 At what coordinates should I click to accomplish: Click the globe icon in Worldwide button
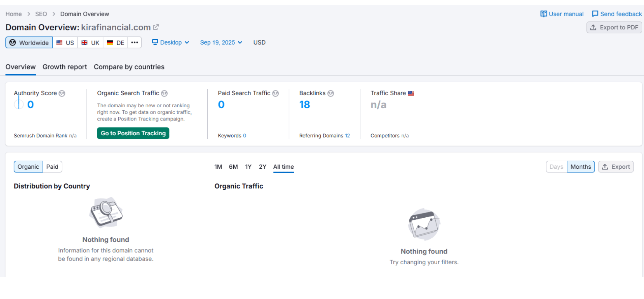[x=12, y=43]
